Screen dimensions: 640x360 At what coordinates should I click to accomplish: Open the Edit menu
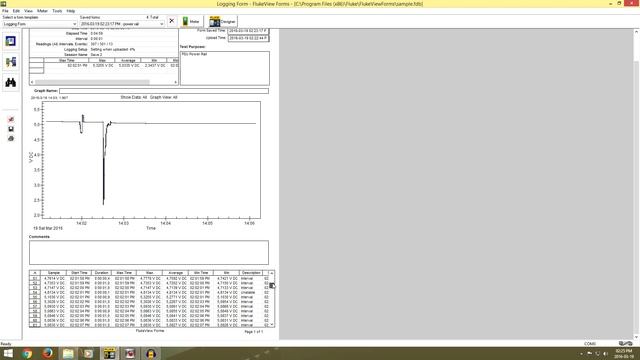(16, 11)
